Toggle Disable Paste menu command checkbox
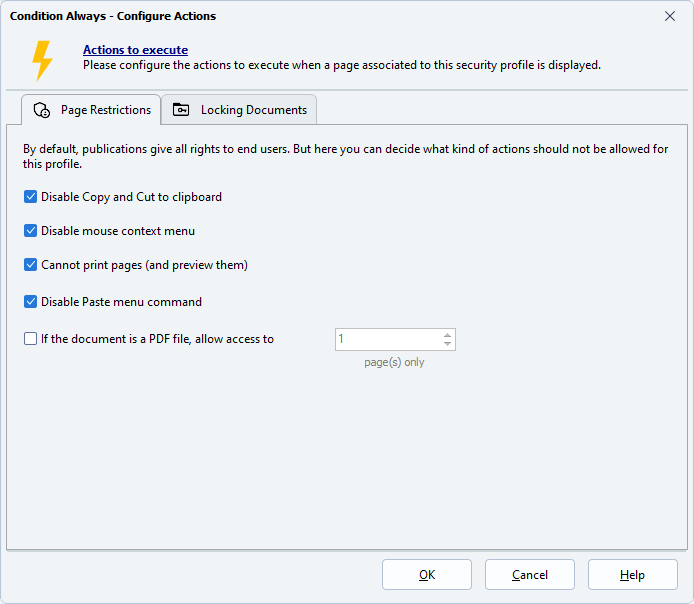694x604 pixels. [31, 302]
